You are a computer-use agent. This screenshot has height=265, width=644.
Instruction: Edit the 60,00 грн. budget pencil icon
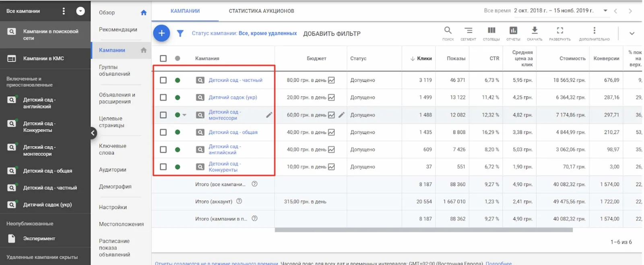[x=341, y=115]
